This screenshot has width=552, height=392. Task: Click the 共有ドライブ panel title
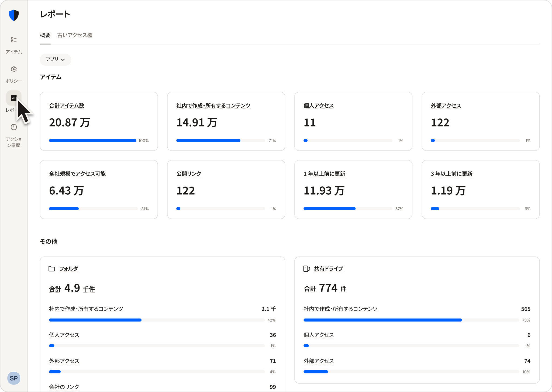(x=329, y=269)
